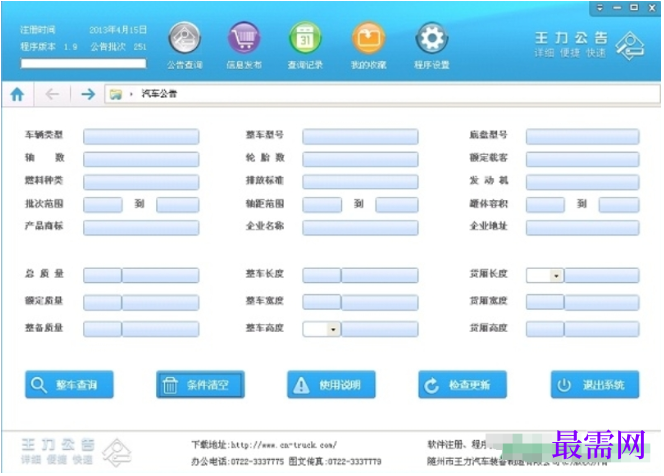Open the 查询记录 calendar icon
This screenshot has width=664, height=476.
pyautogui.click(x=305, y=39)
